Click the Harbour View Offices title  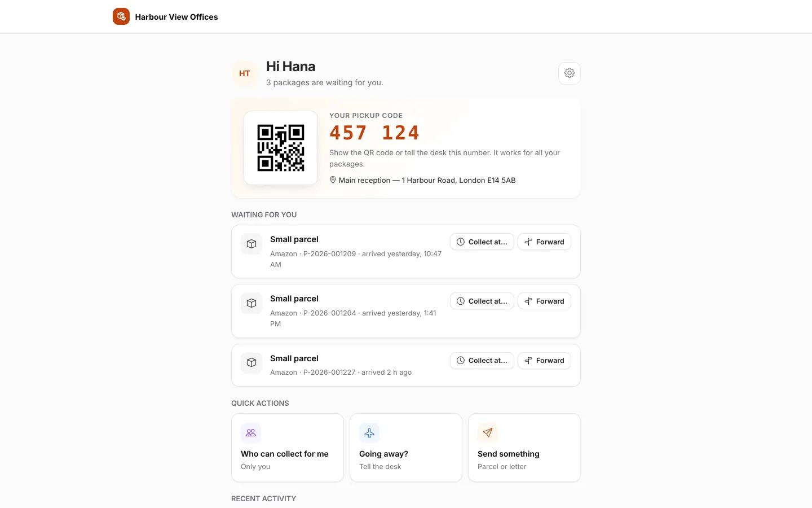(176, 17)
